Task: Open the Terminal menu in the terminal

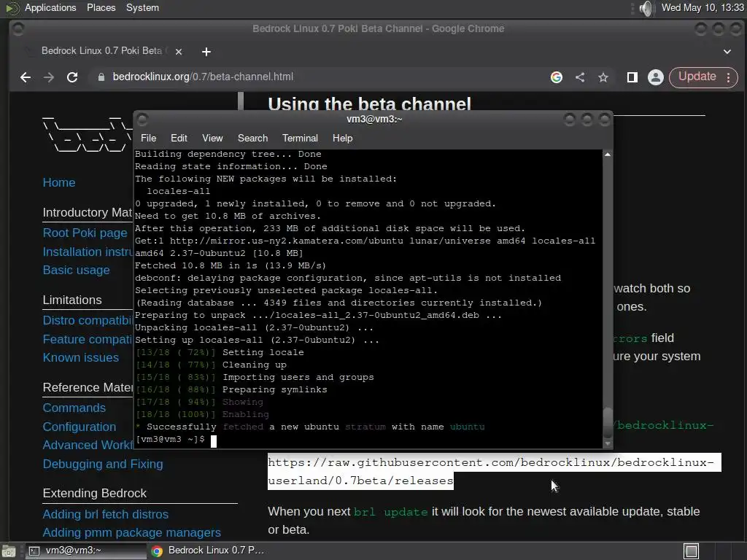Action: (x=300, y=138)
